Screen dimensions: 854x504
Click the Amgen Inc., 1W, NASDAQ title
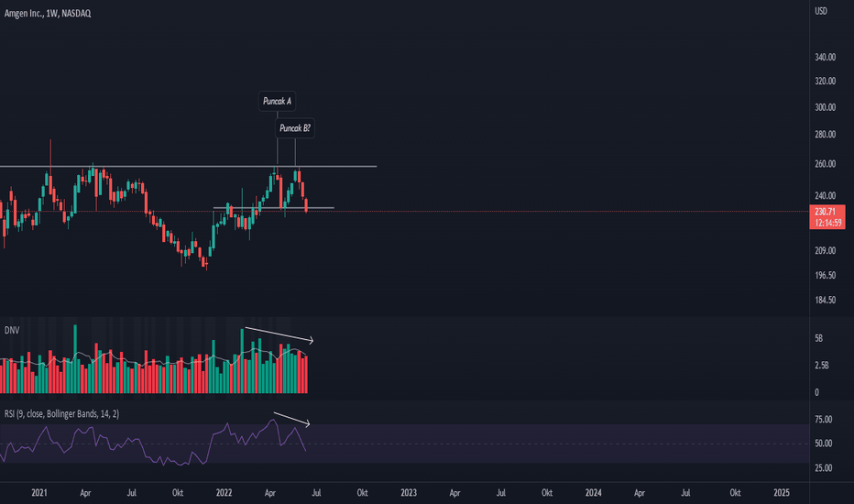[48, 14]
